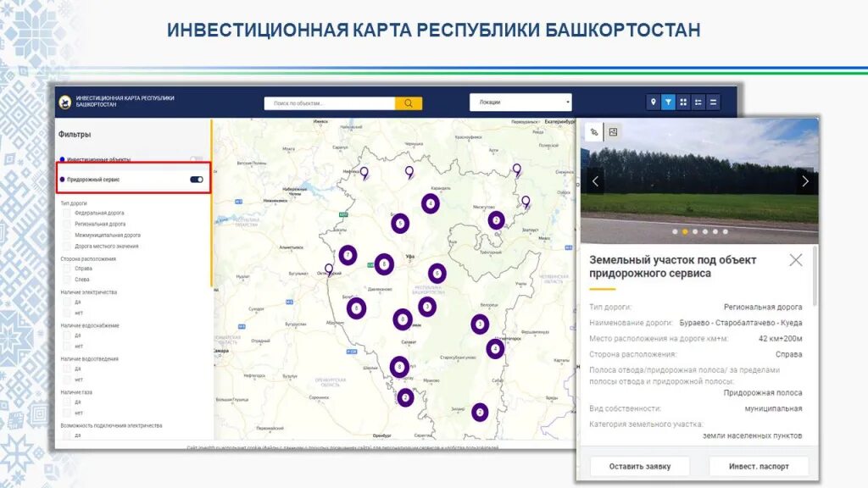Check Дорога местного значения checkbox

(66, 247)
